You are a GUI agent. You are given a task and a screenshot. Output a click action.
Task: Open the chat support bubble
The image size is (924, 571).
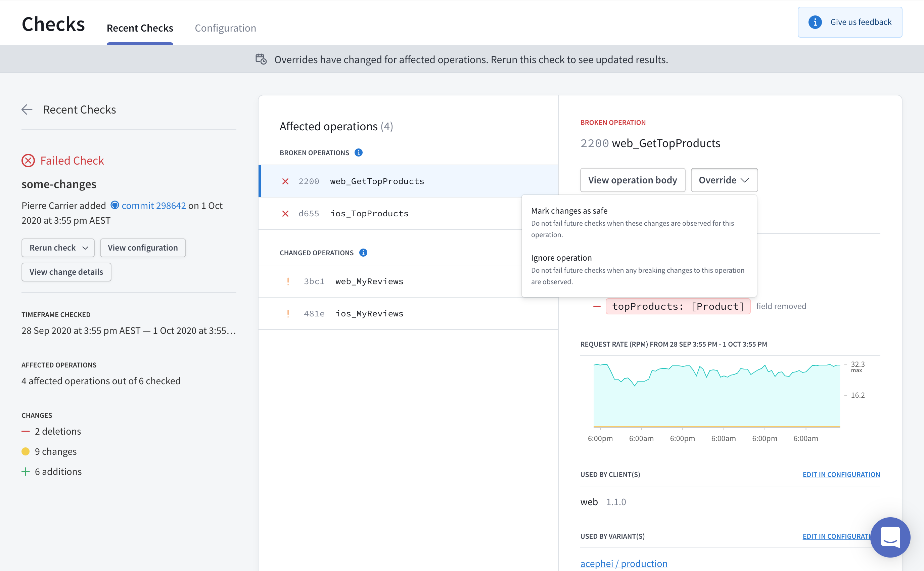(890, 537)
